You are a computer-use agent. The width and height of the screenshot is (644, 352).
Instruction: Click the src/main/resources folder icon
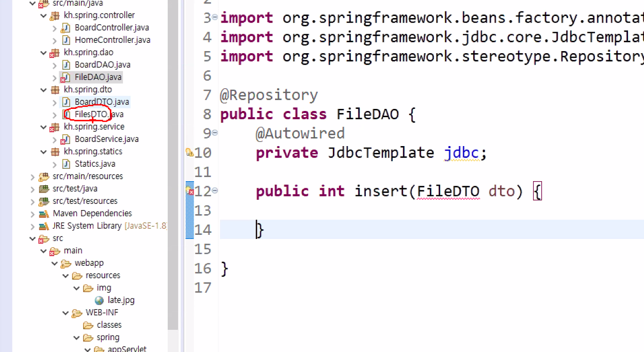pyautogui.click(x=44, y=176)
